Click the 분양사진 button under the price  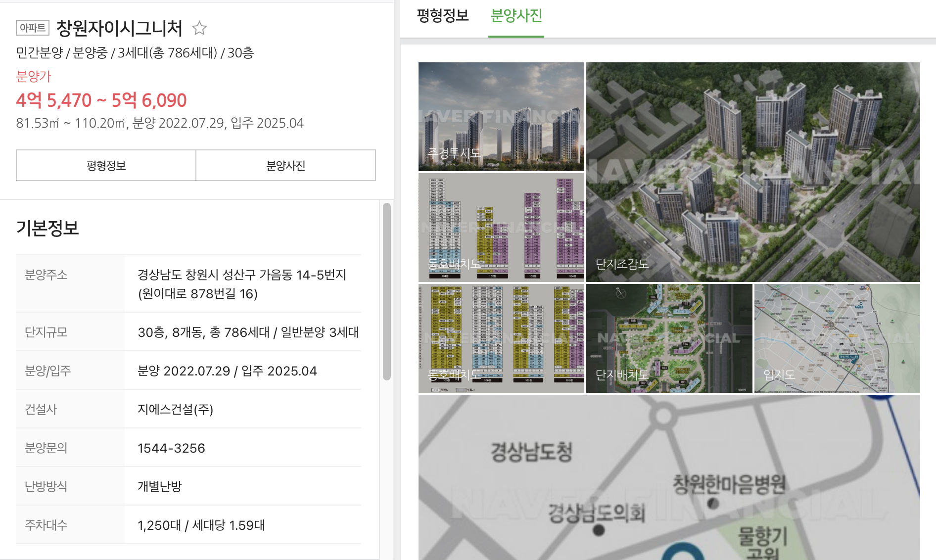(x=286, y=165)
